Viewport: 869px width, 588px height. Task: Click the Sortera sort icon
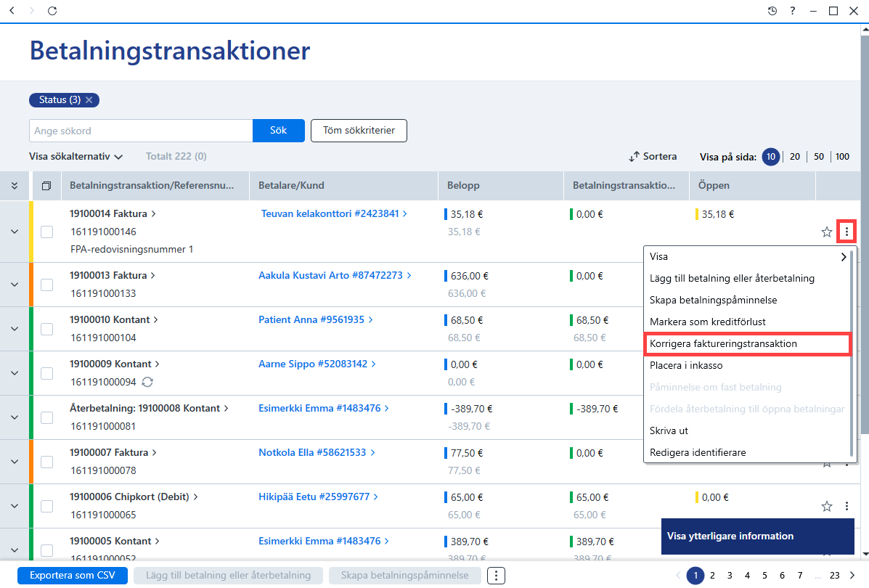[x=634, y=157]
